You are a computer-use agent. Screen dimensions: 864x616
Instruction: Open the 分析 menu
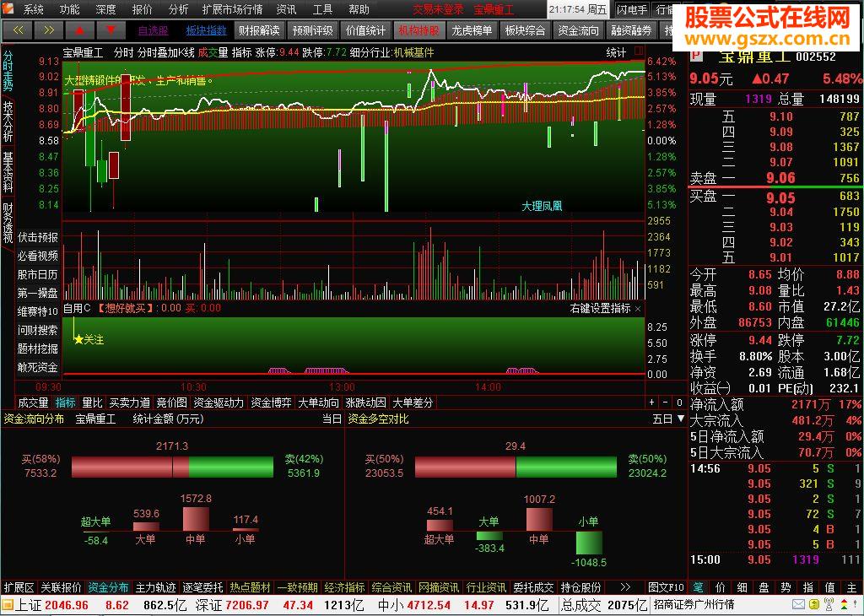click(179, 9)
